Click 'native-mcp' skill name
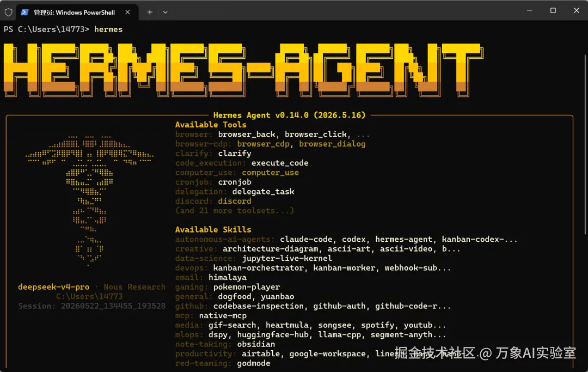Viewport: 588px width, 372px height. click(223, 316)
